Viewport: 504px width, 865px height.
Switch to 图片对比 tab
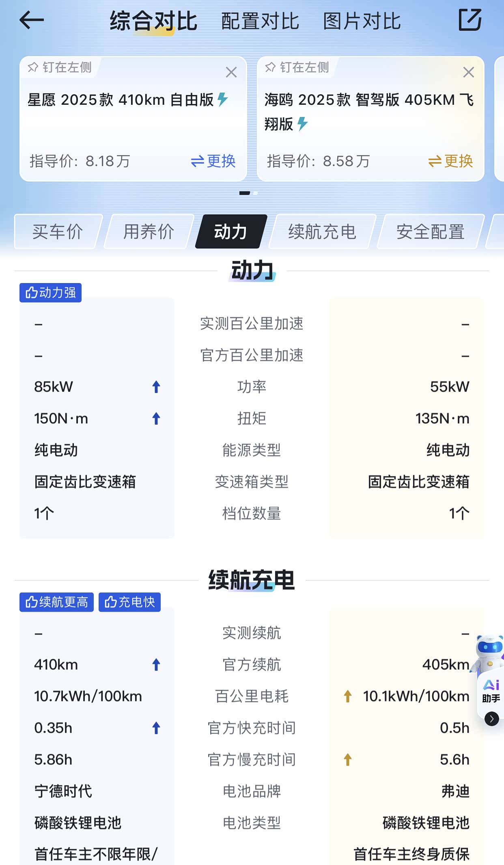(x=362, y=21)
